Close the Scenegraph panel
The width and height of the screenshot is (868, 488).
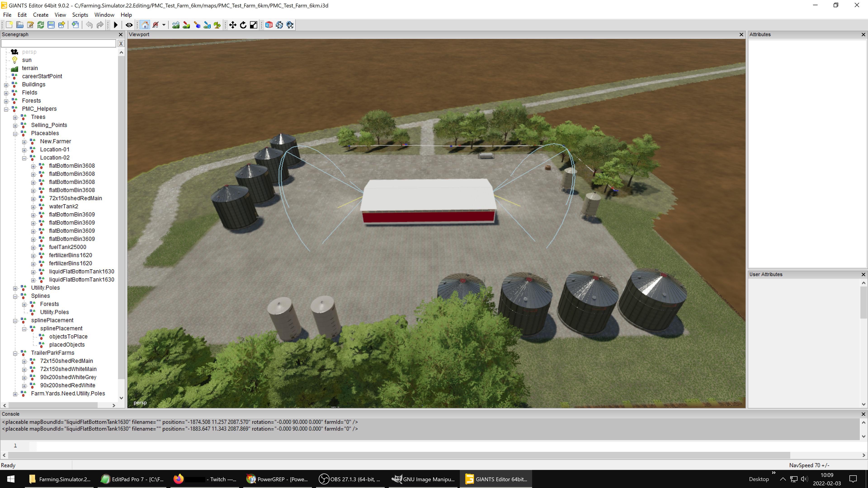click(121, 34)
